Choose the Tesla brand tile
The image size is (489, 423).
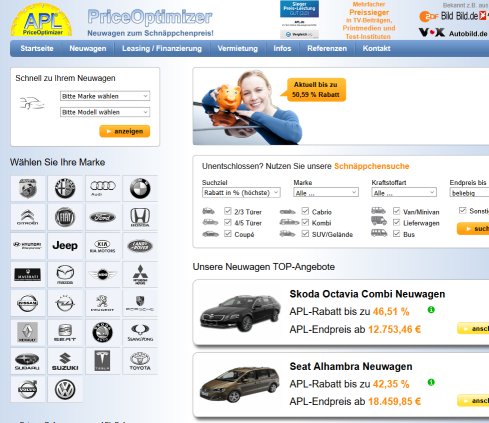click(103, 361)
